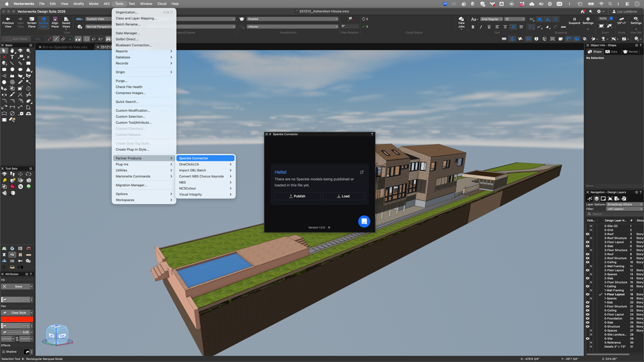The image size is (644, 362).
Task: Select the Pan tool in the Basic palette
Action: pyautogui.click(x=12, y=50)
